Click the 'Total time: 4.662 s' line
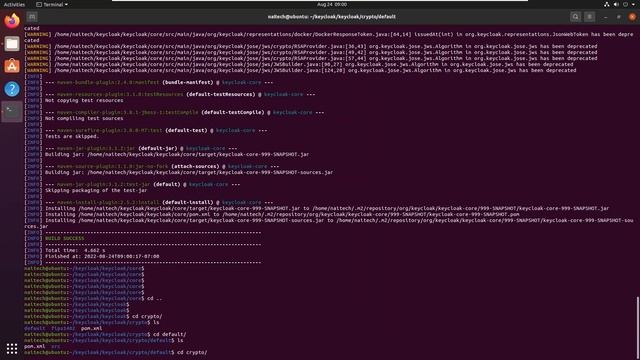Screen dimensions: 640x360 pyautogui.click(x=75, y=250)
